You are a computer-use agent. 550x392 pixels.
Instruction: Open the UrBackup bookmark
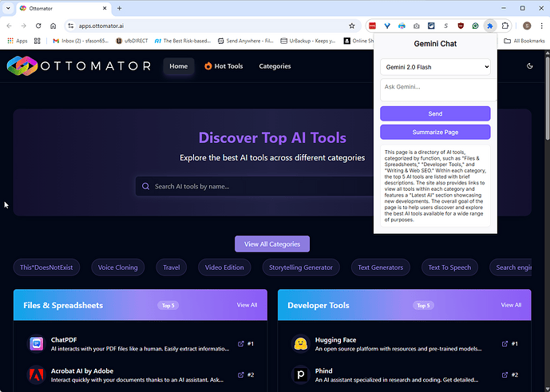point(308,41)
